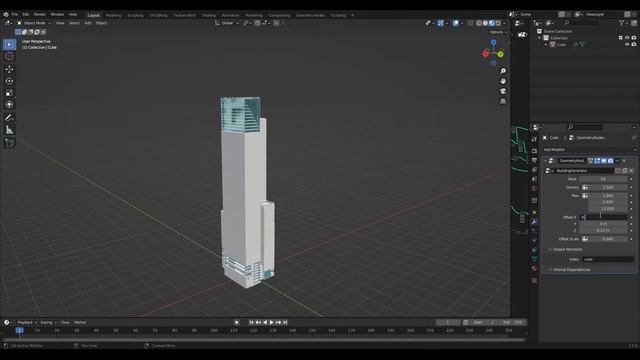Open Global transform orientation dropdown
Viewport: 640px width, 360px height.
[227, 23]
